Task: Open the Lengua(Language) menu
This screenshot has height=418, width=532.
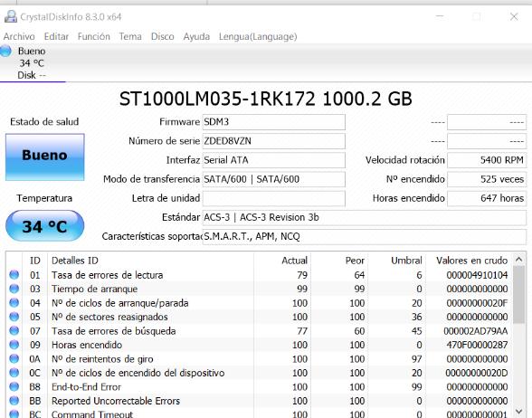Action: point(258,36)
